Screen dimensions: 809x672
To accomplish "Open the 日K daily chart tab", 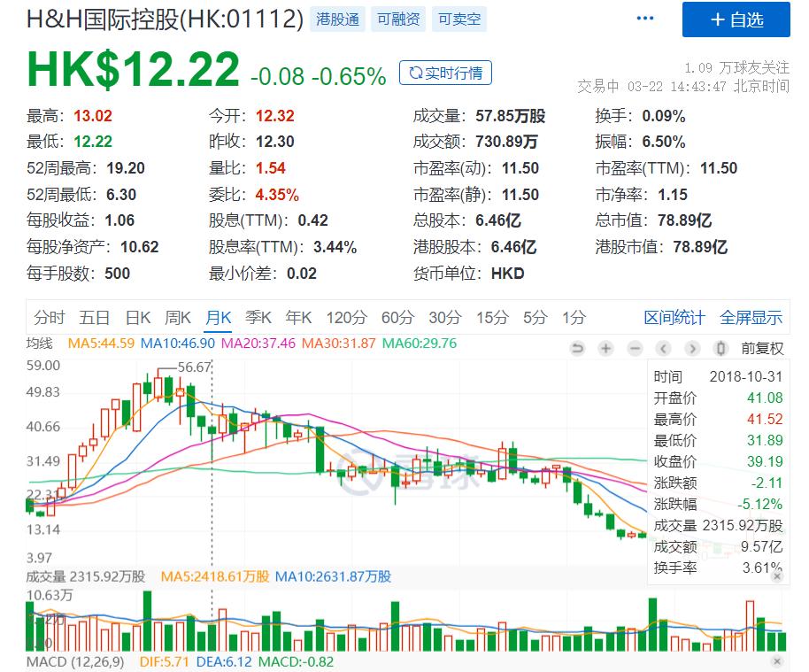I will [x=136, y=316].
